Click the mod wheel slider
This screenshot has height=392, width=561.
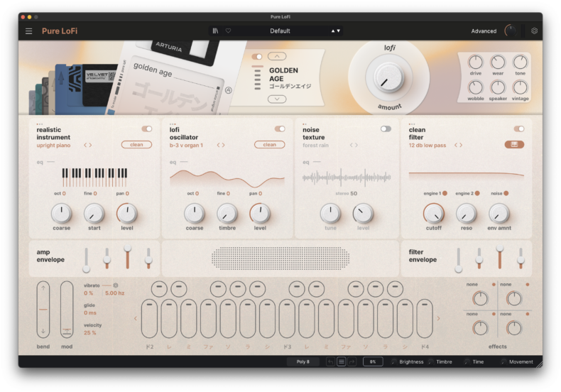67,310
